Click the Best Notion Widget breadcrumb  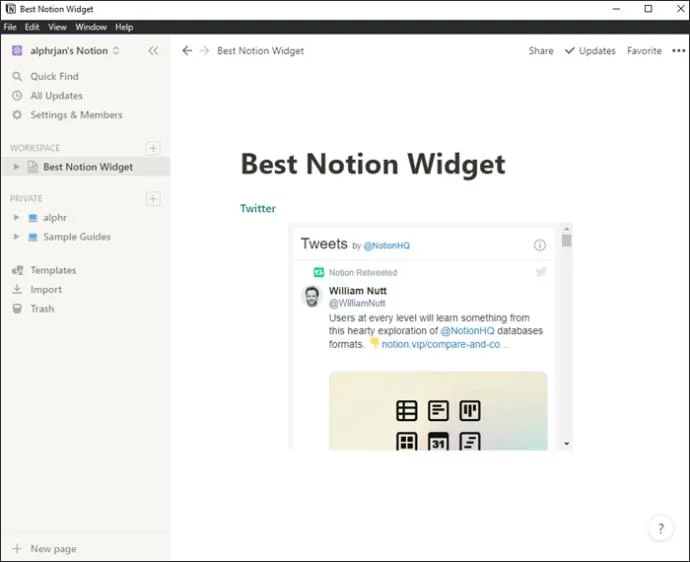tap(261, 51)
